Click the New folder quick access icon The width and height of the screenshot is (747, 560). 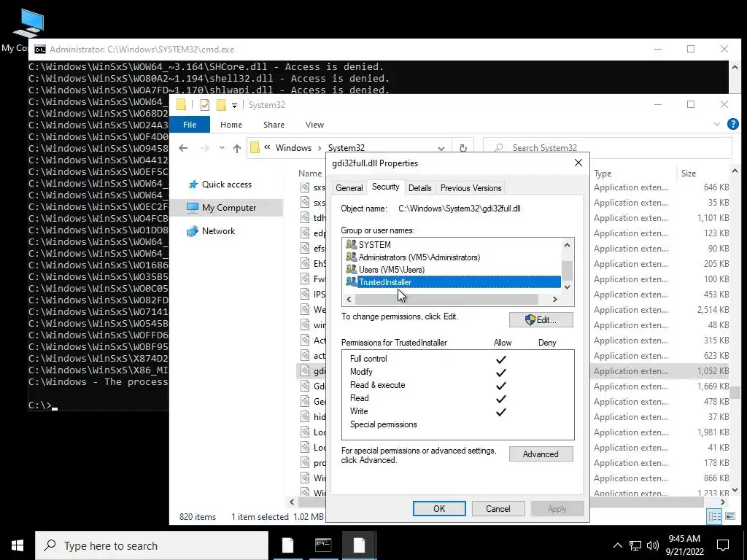click(x=221, y=105)
